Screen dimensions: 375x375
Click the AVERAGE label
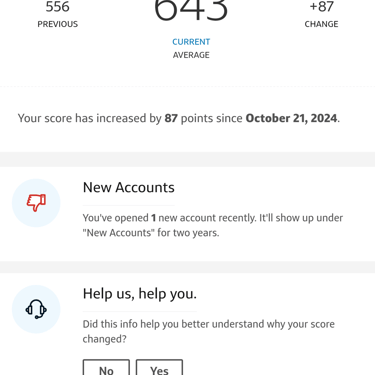191,55
